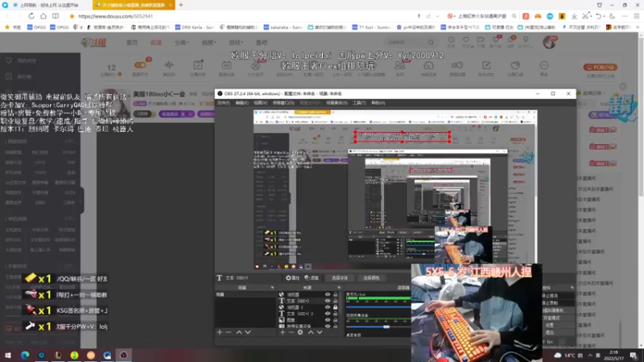The width and height of the screenshot is (644, 362).
Task: Open 滤镜 filters for selected source
Action: tap(312, 278)
